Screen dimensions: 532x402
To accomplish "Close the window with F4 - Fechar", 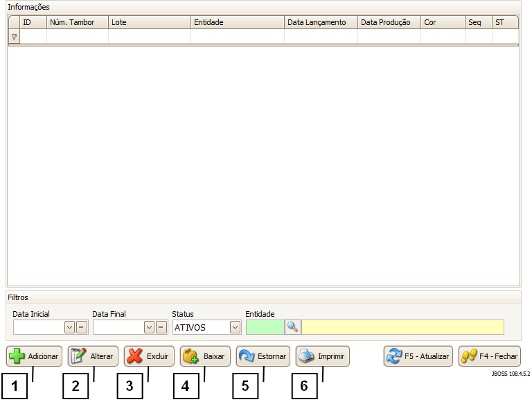I will click(x=489, y=356).
